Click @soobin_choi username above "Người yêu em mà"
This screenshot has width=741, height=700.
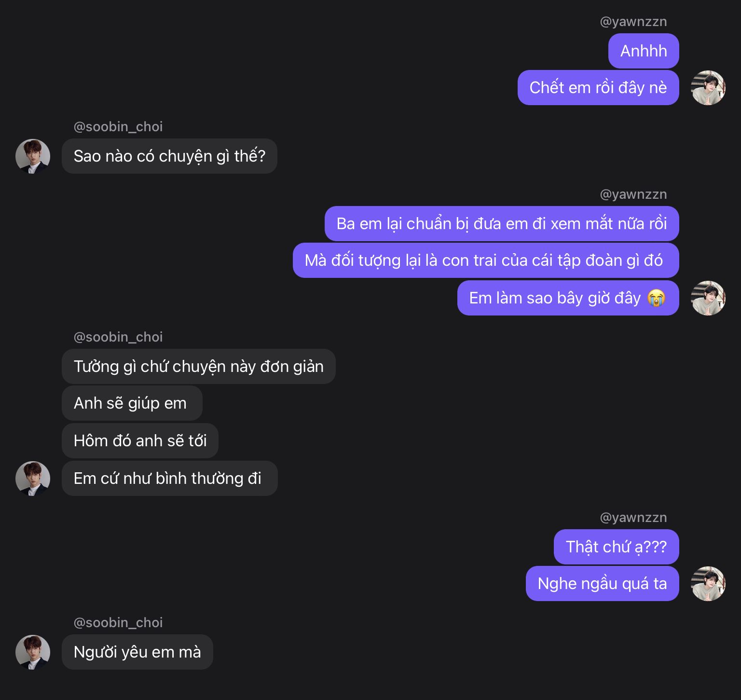coord(118,623)
